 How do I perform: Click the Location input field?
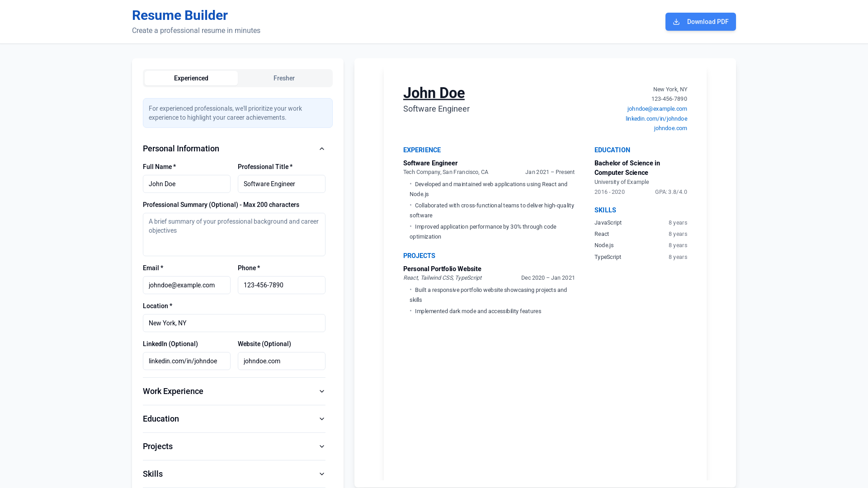[x=234, y=323]
